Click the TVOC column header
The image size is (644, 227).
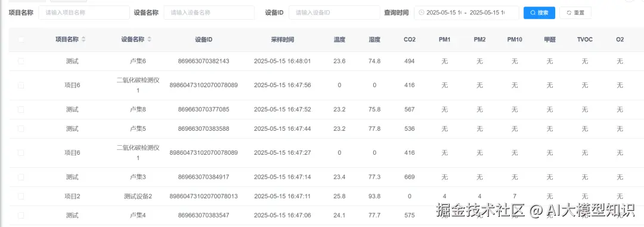pos(585,40)
